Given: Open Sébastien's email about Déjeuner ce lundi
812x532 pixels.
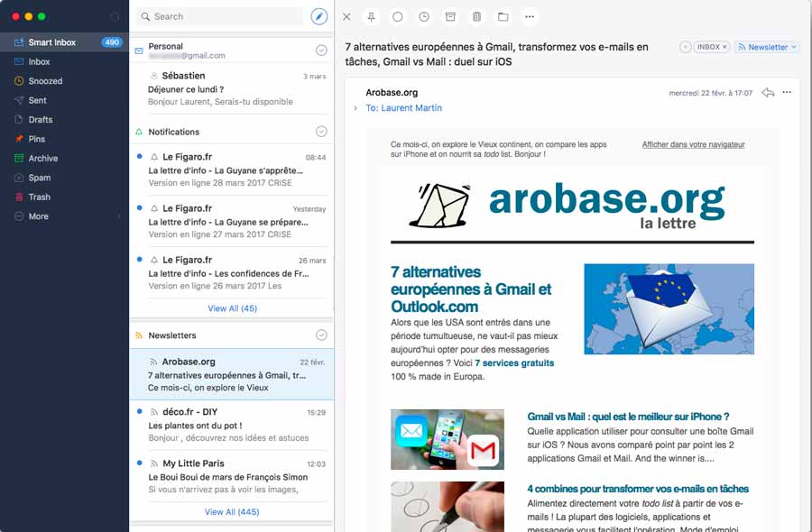Looking at the screenshot, I should click(232, 88).
